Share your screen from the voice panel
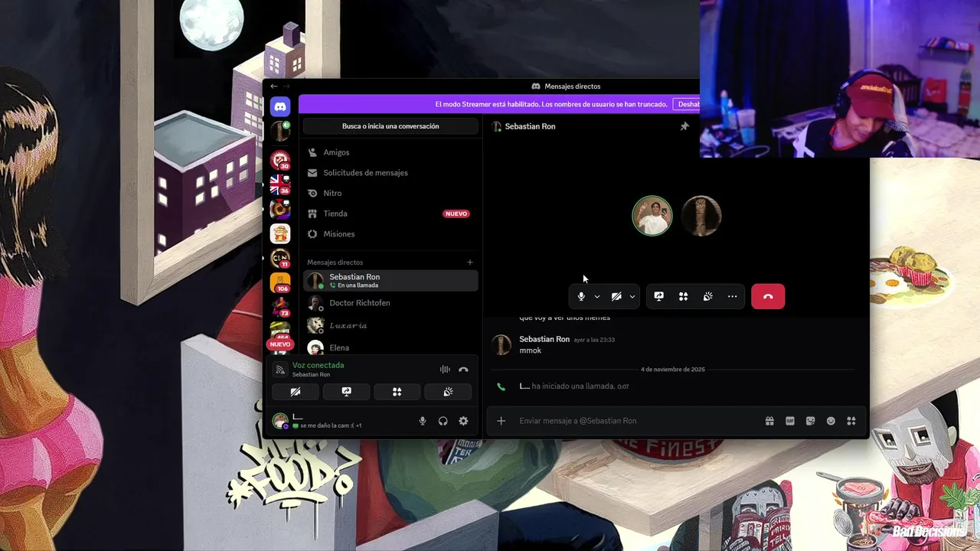 click(346, 392)
